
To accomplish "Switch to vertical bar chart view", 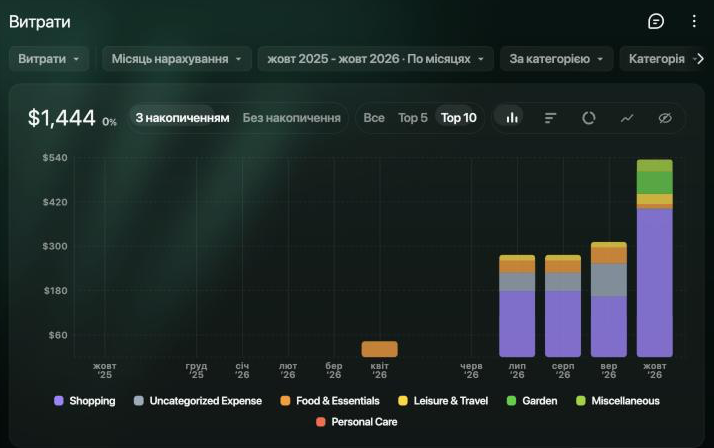I will tap(512, 118).
